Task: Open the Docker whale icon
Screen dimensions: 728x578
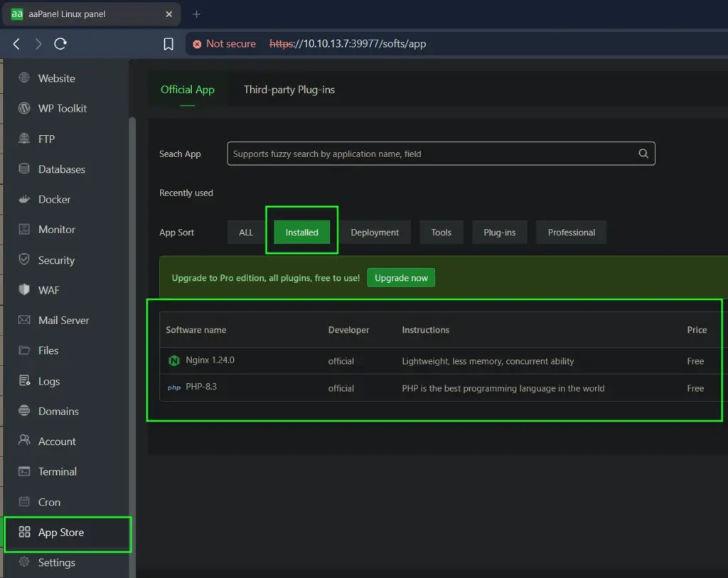Action: pos(24,198)
